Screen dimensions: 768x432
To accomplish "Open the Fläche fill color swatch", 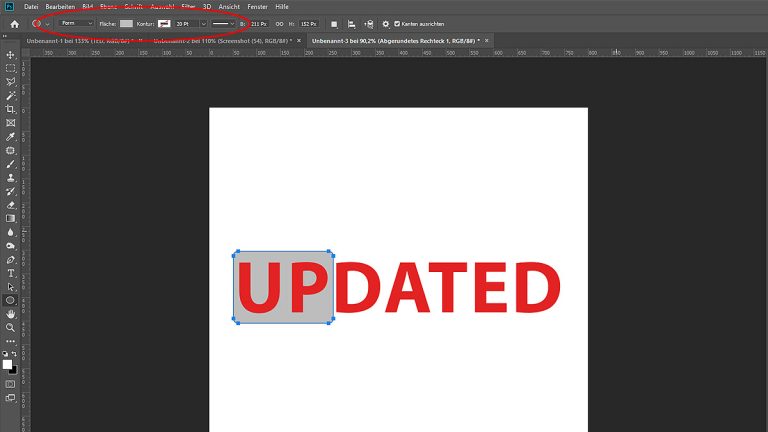I will 126,24.
